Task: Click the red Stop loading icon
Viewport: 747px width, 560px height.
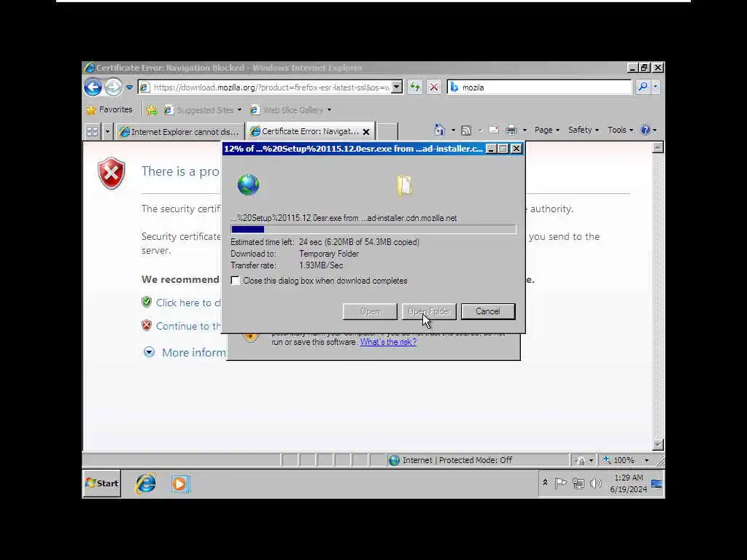Action: pos(433,87)
